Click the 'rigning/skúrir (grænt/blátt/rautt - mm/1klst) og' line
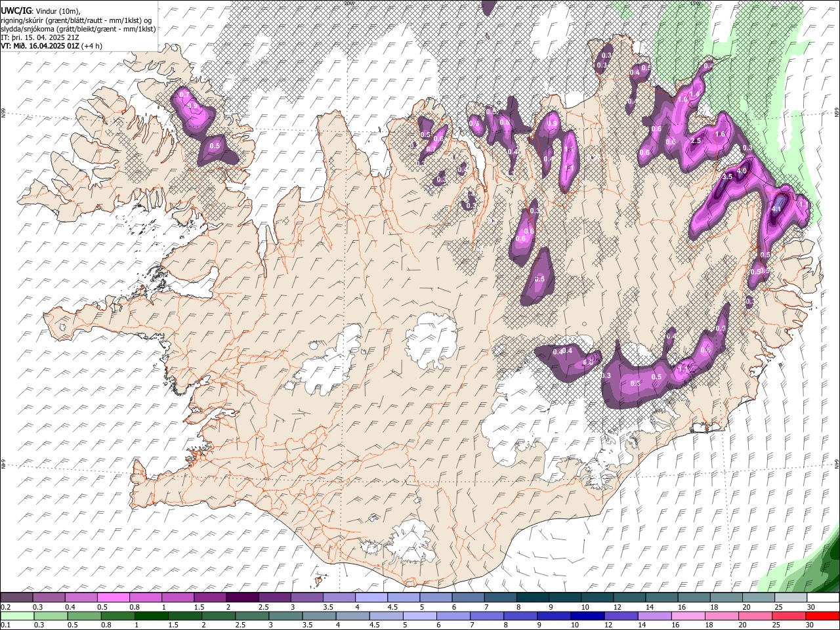 76,20
